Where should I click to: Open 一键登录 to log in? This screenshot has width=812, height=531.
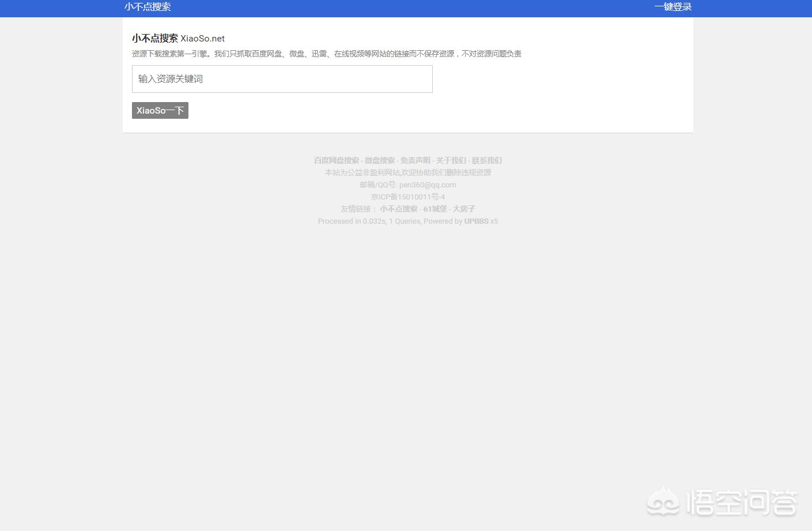[673, 7]
